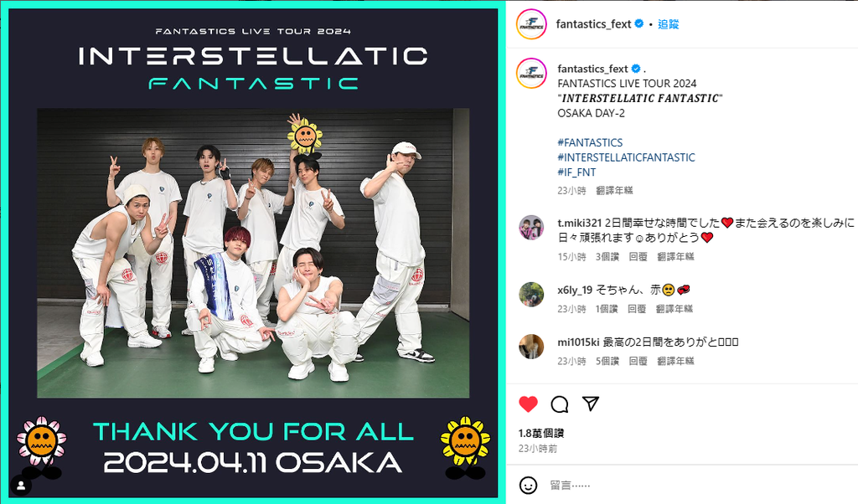
Task: Open the #INTERSTELLATICFANTASTIC hashtag
Action: tap(626, 157)
